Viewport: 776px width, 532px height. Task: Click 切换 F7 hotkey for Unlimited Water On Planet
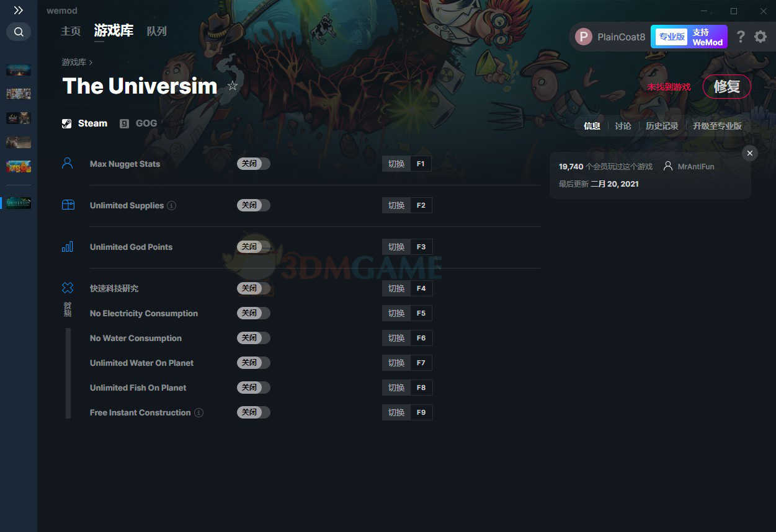[x=407, y=363]
